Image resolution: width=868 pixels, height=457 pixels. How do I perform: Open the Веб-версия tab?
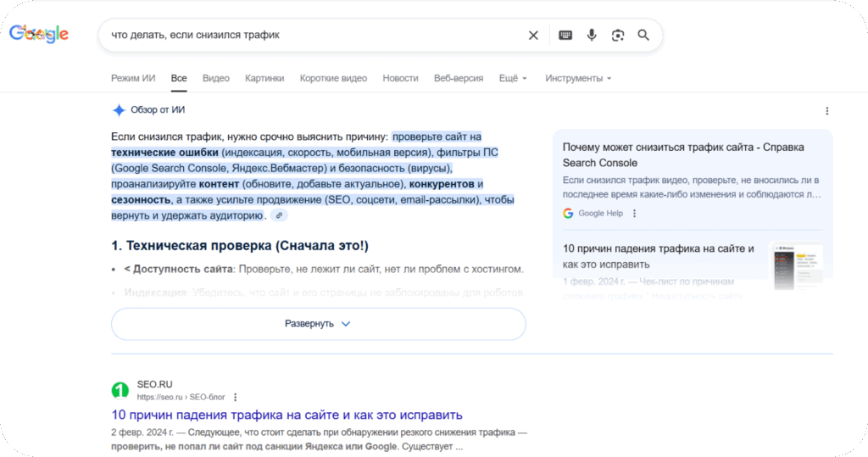[459, 78]
